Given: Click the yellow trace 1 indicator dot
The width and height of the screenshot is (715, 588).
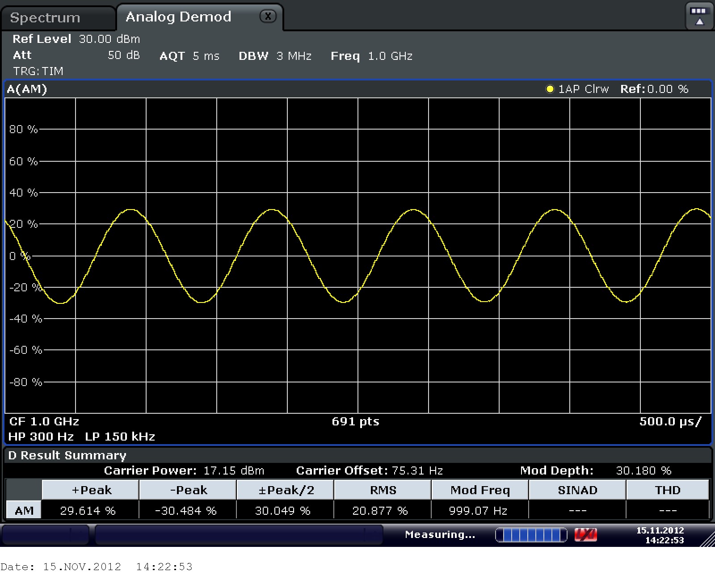Looking at the screenshot, I should (x=550, y=89).
